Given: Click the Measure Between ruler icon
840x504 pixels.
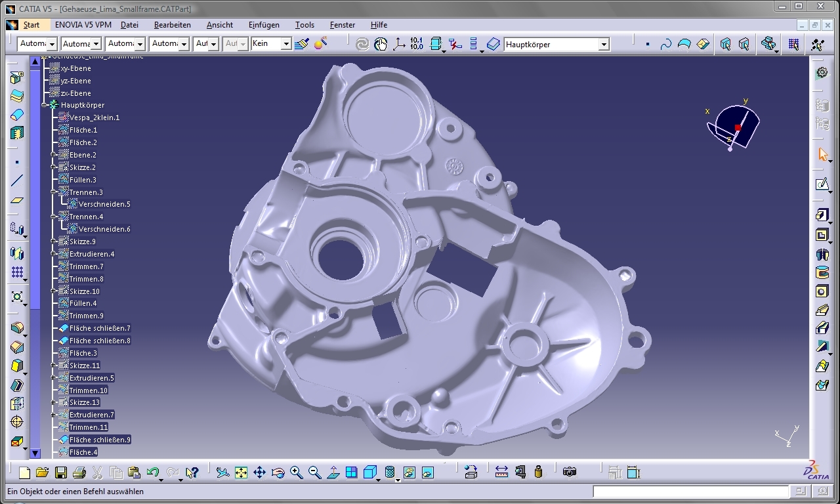Looking at the screenshot, I should coord(501,472).
